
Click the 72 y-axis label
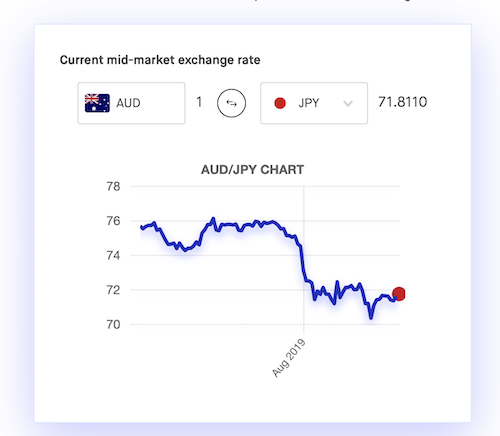point(113,290)
